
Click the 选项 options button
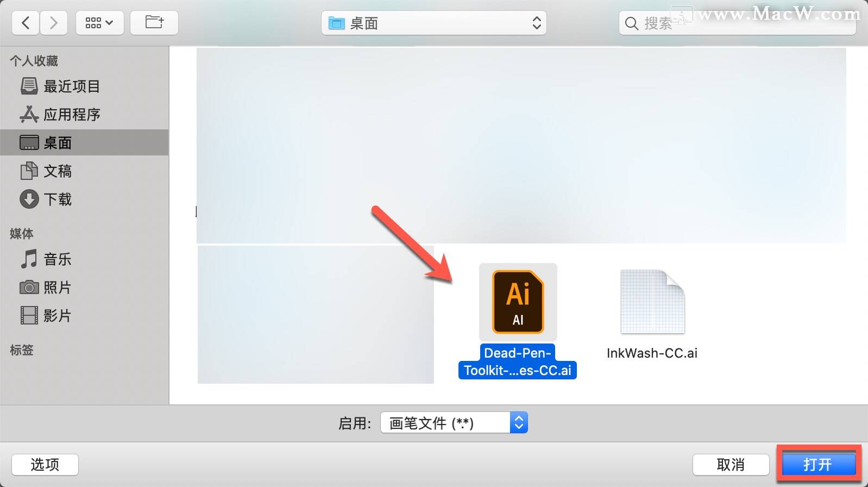click(45, 465)
